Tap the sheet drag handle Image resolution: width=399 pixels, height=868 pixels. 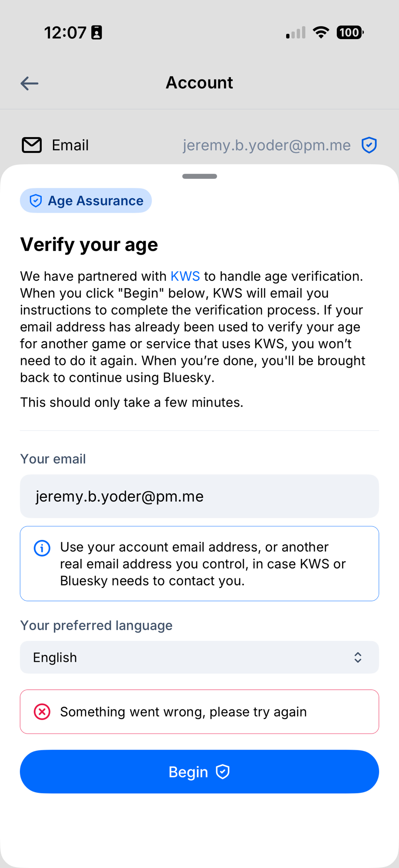(x=199, y=176)
